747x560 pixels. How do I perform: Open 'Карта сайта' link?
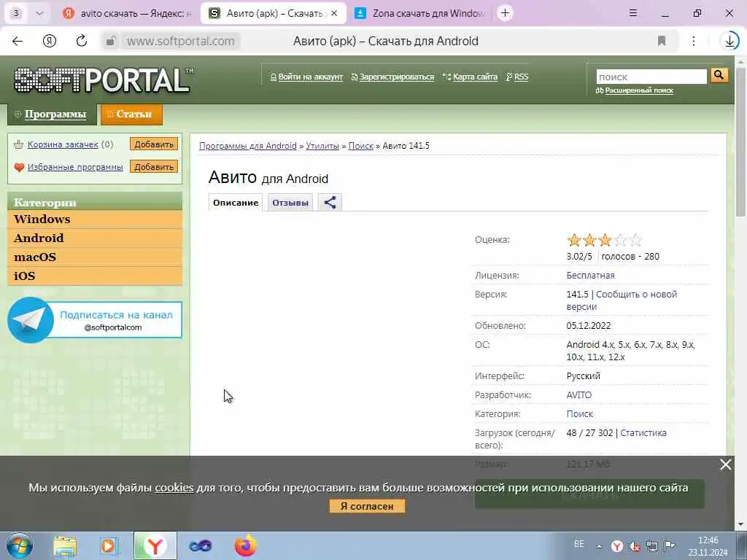(474, 77)
